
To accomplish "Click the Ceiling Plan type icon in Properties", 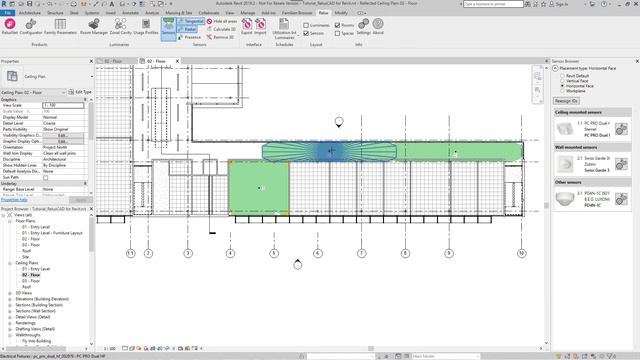I will [12, 76].
